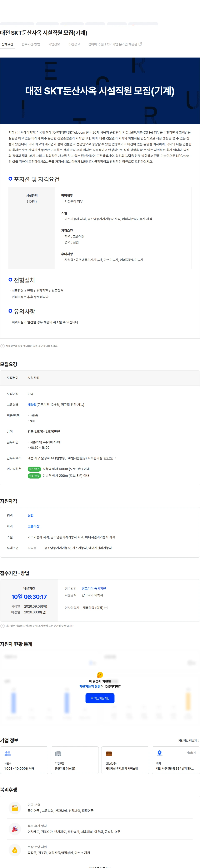This screenshot has width=200, height=868.
Task: Select the 중견기업 (비상장) card
Action: (75, 760)
